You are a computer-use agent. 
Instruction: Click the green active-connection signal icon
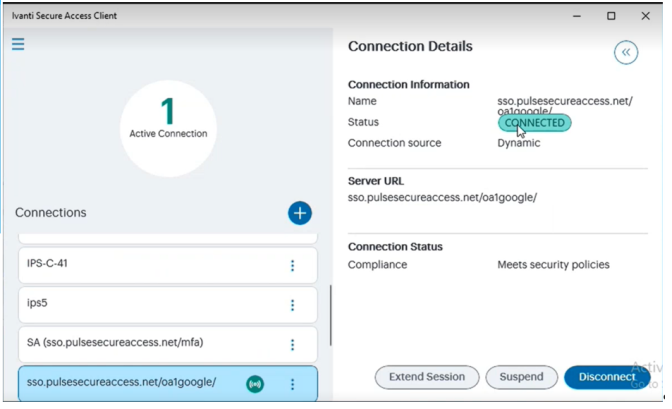coord(255,384)
